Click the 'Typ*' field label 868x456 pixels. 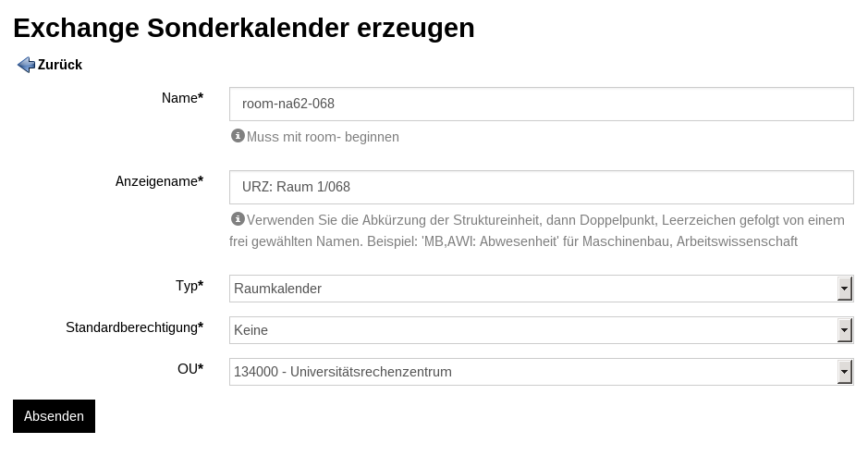pyautogui.click(x=189, y=286)
